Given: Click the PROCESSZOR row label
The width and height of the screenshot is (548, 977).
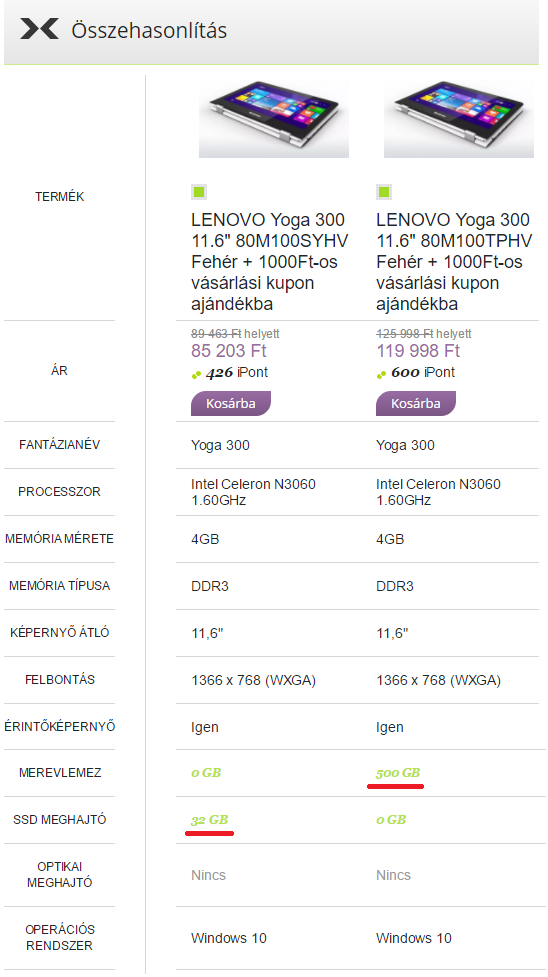Looking at the screenshot, I should [x=59, y=492].
